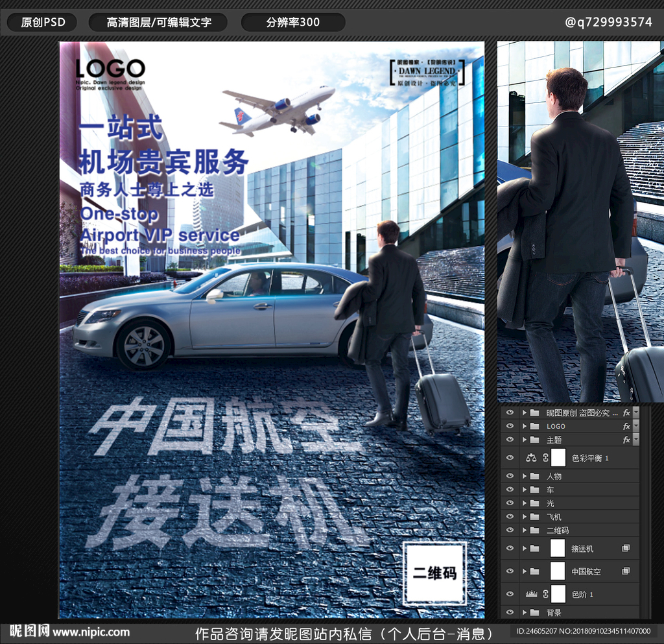Click the Color Balance (色彩平衡 1) adjustment scales icon

click(531, 458)
